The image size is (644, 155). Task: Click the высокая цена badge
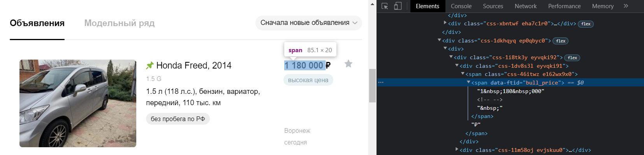tap(308, 80)
